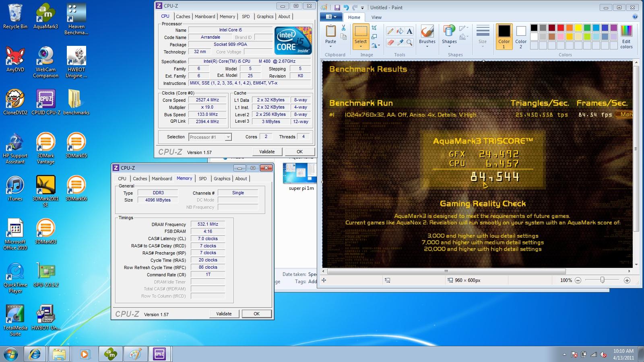
Task: Click Save icon in Paint quick access toolbar
Action: click(x=337, y=7)
